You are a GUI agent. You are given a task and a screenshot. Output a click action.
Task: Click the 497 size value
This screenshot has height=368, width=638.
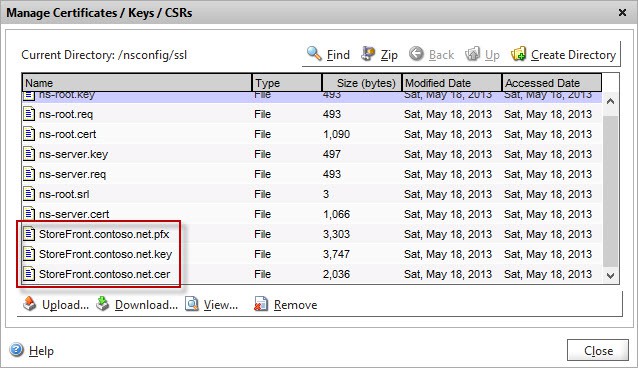pyautogui.click(x=332, y=154)
